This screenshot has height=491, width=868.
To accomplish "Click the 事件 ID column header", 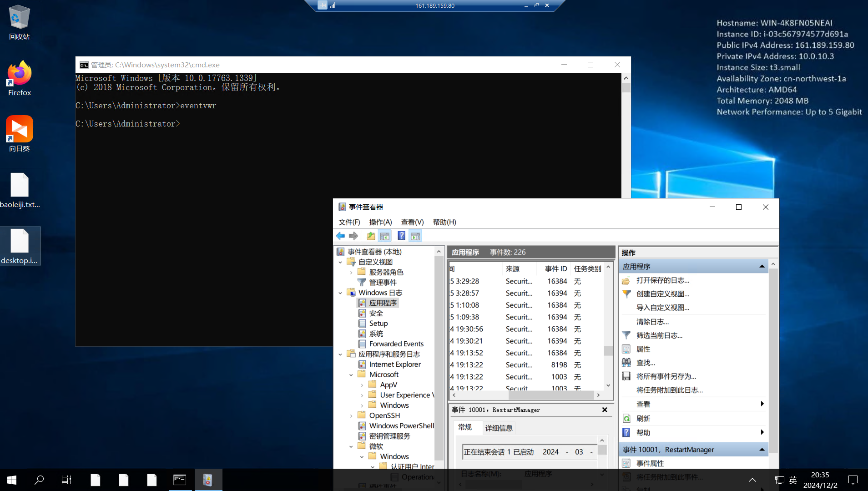I will pyautogui.click(x=556, y=269).
